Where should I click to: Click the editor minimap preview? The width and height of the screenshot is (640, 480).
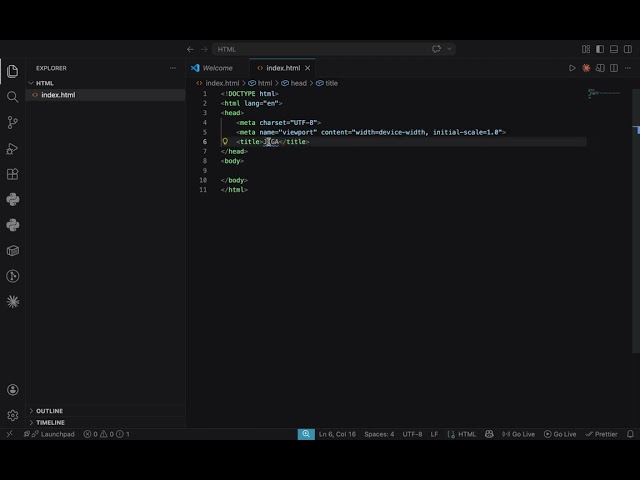604,93
